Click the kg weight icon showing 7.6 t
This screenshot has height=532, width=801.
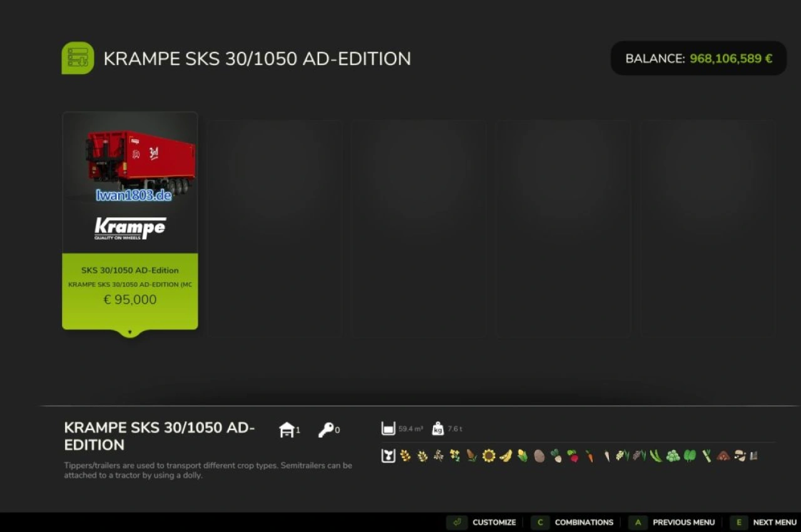(437, 428)
